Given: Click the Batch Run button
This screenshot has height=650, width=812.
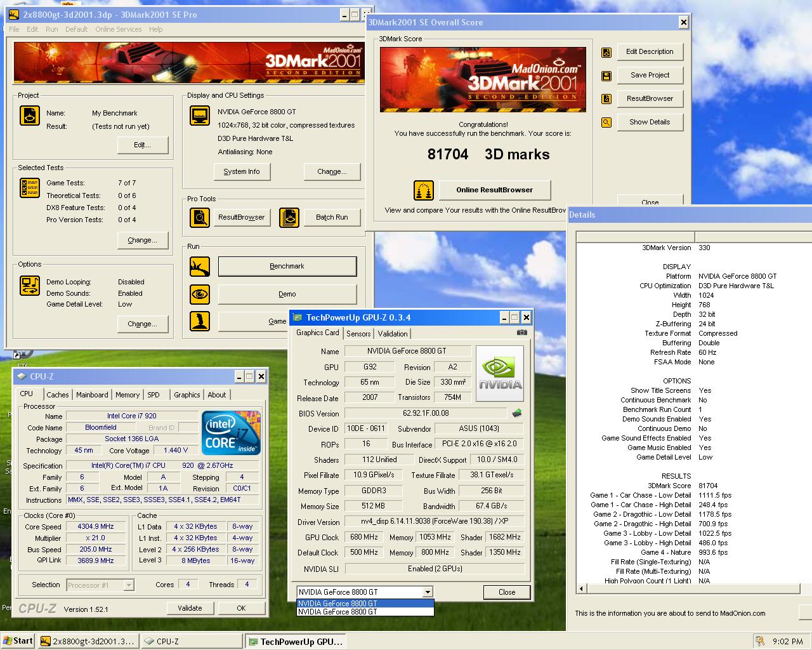Looking at the screenshot, I should point(332,217).
